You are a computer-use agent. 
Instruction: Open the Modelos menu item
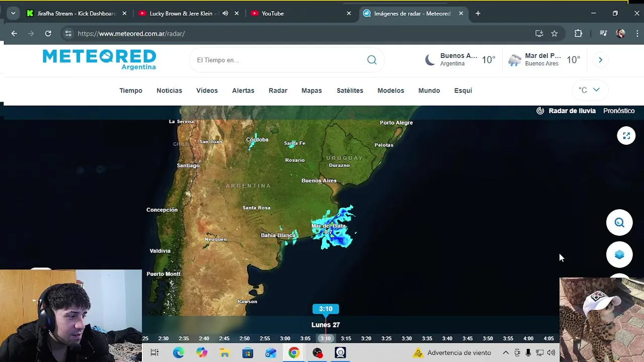click(390, 90)
